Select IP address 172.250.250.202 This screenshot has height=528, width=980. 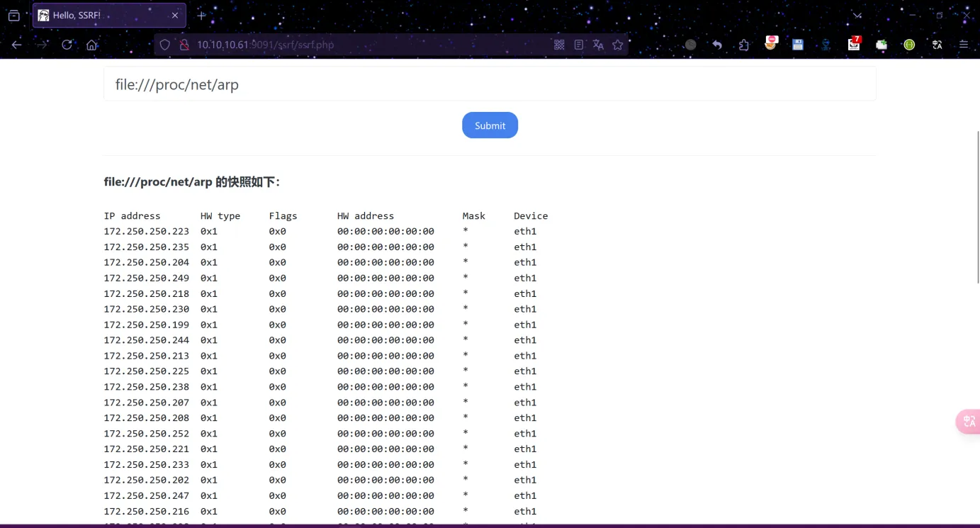pos(147,480)
